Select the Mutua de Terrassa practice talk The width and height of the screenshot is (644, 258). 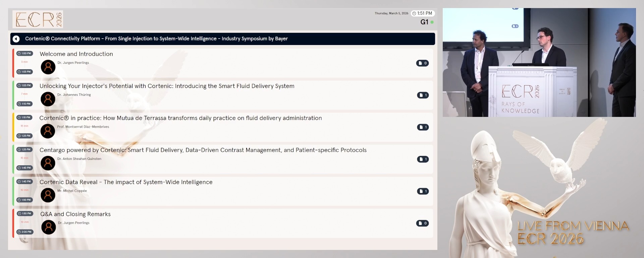coord(180,118)
